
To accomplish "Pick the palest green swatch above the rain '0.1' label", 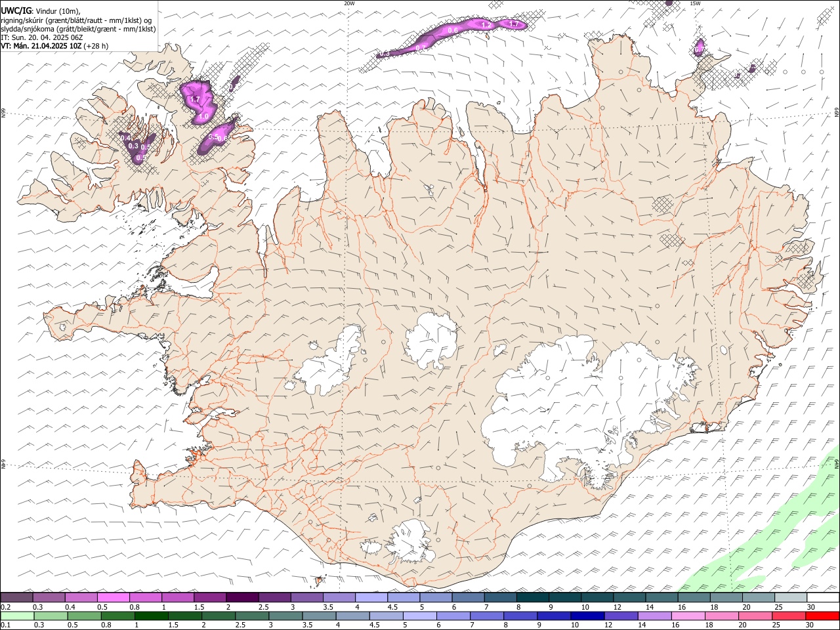I will 17,616.
